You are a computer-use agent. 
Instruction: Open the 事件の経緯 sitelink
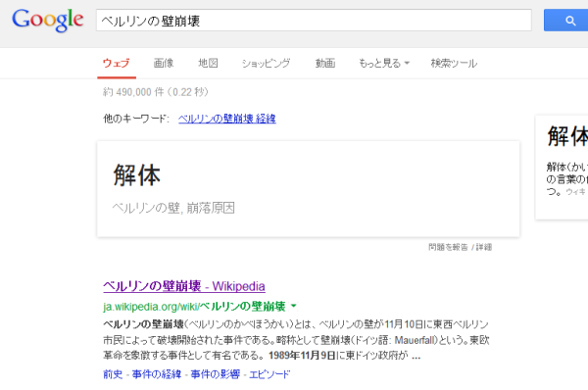(x=157, y=374)
